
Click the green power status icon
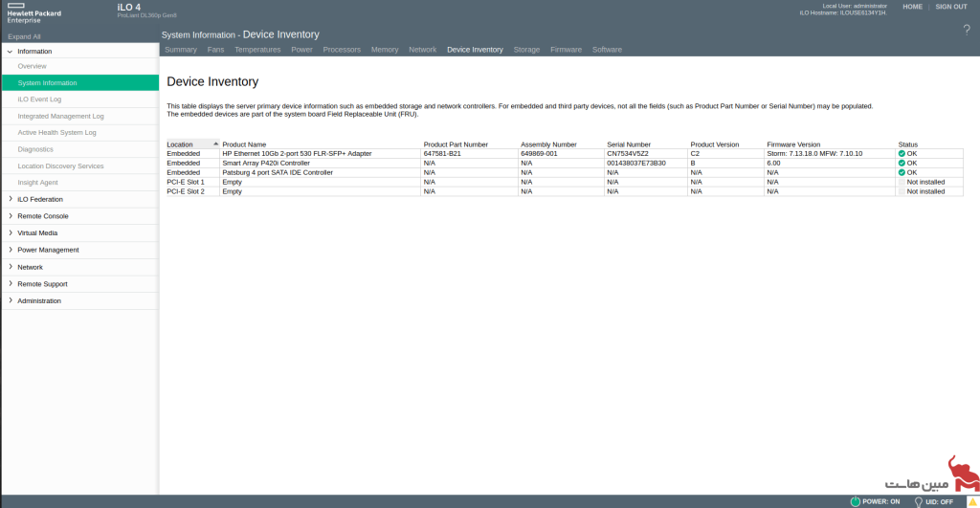[x=855, y=501]
